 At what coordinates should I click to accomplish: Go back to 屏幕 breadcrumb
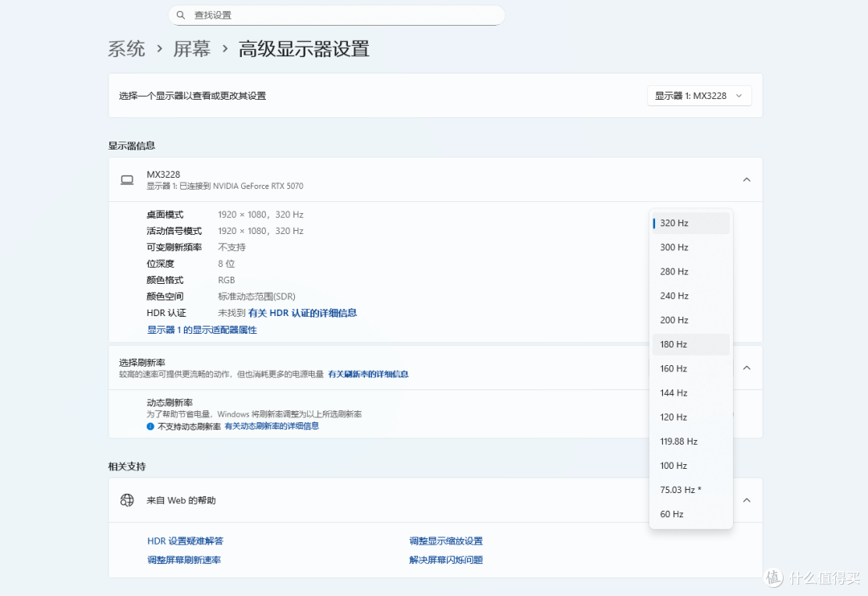[192, 49]
